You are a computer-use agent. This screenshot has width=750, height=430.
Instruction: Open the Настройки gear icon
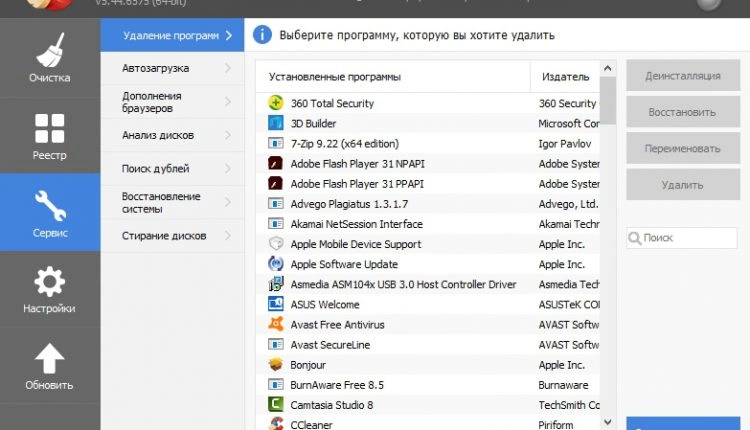pos(49,282)
